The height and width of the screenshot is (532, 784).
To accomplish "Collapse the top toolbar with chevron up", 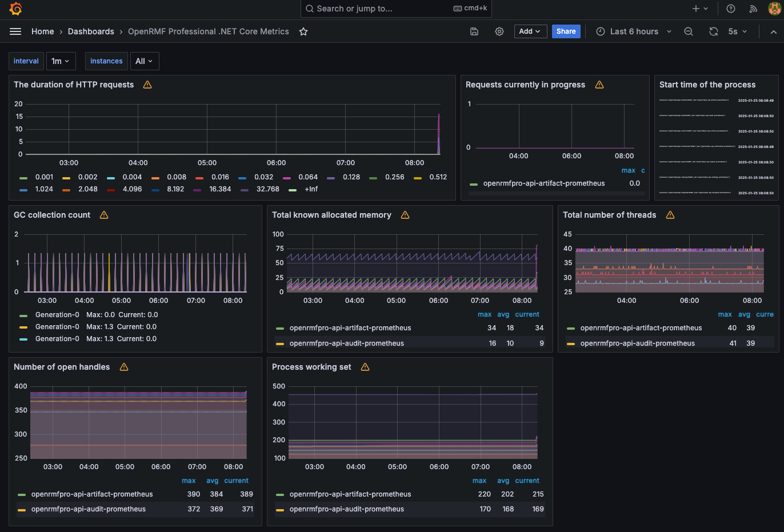I will tap(774, 31).
